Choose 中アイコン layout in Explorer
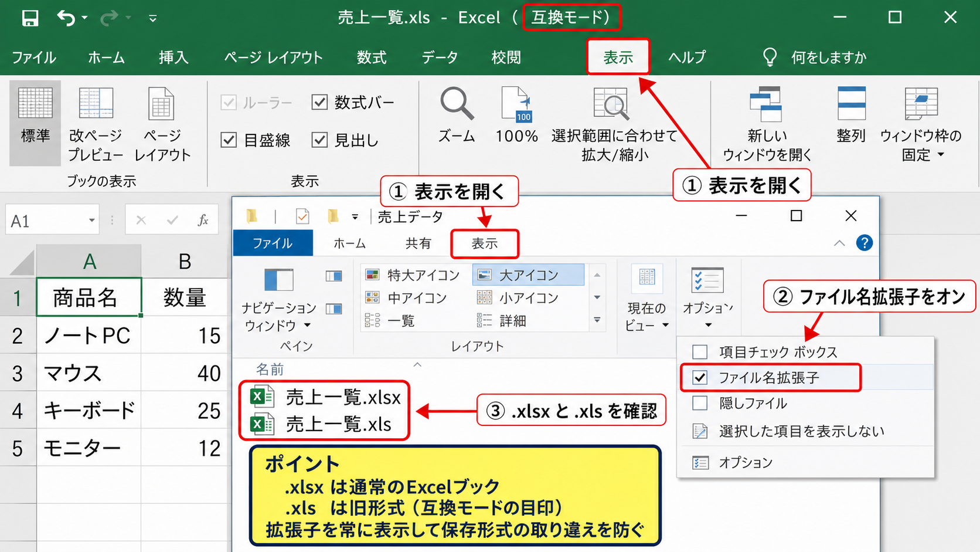Image resolution: width=980 pixels, height=552 pixels. pyautogui.click(x=407, y=298)
